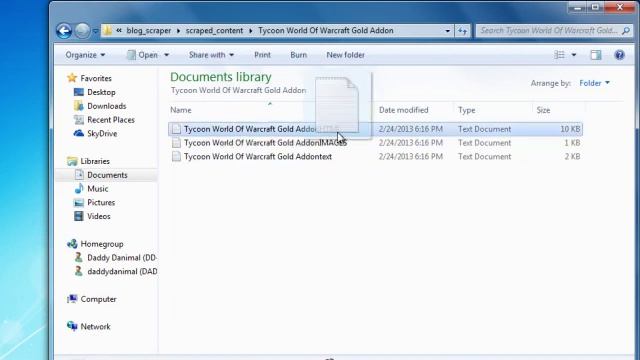Go back with the Back arrow button
The width and height of the screenshot is (640, 360).
tap(64, 31)
